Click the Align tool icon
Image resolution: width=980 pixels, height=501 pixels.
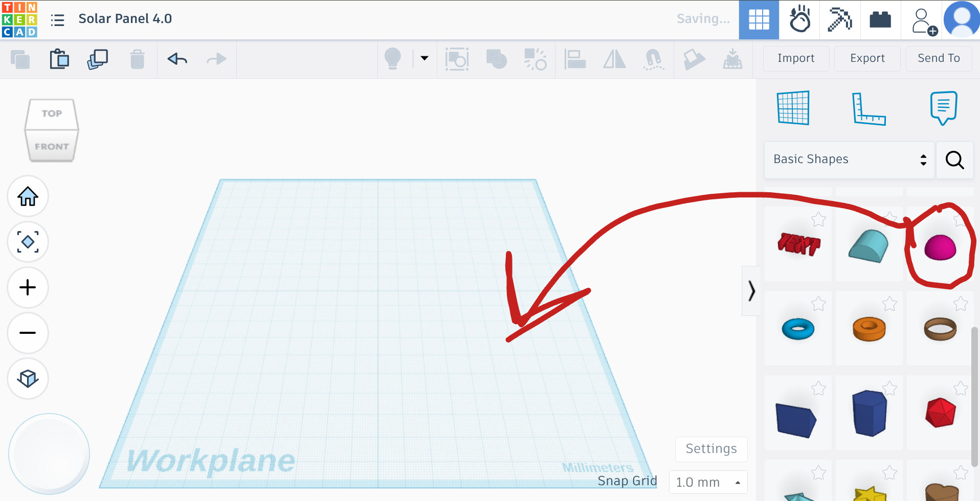click(x=575, y=59)
